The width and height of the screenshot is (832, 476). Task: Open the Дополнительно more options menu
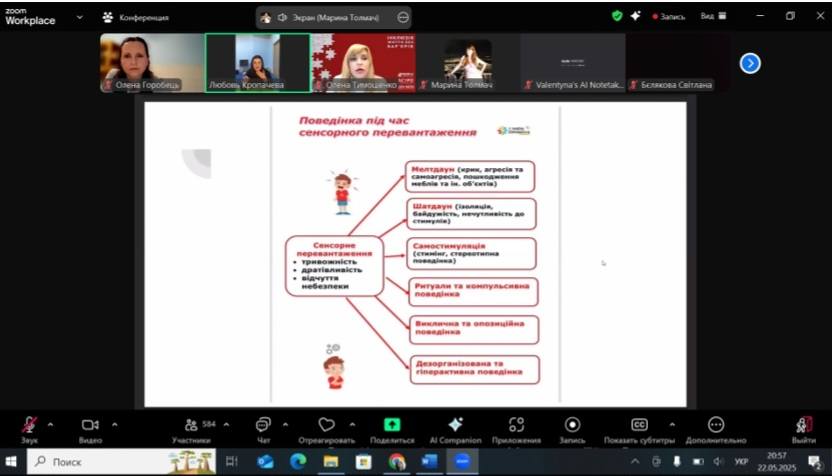[716, 425]
